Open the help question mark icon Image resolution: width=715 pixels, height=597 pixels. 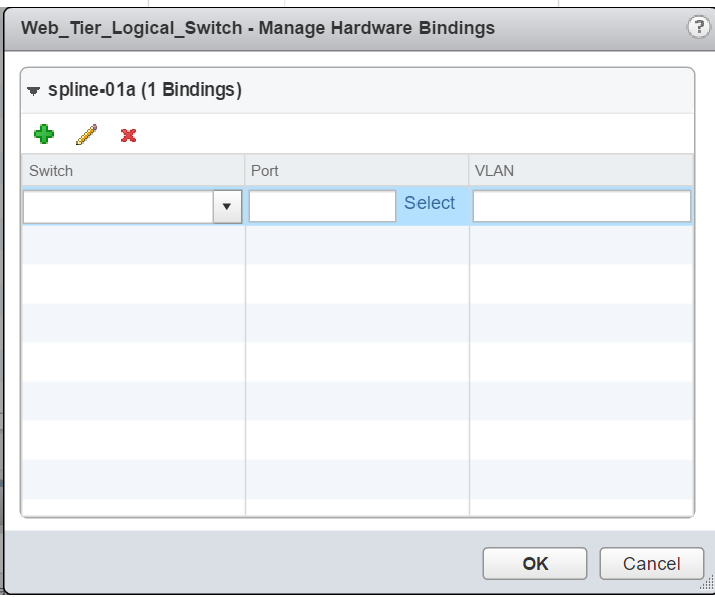tap(699, 27)
